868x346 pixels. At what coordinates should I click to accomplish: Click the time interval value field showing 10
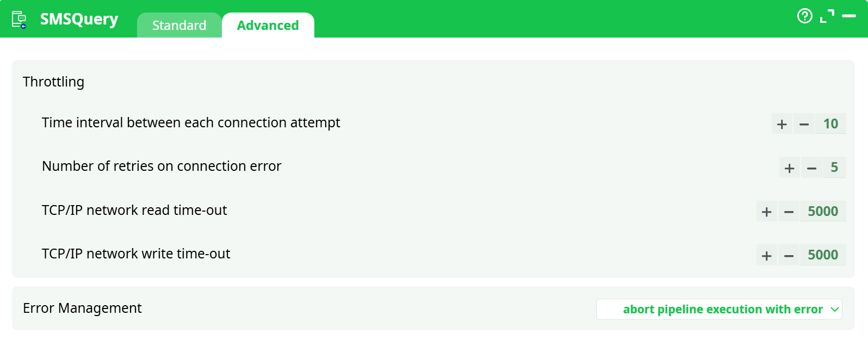coord(830,124)
